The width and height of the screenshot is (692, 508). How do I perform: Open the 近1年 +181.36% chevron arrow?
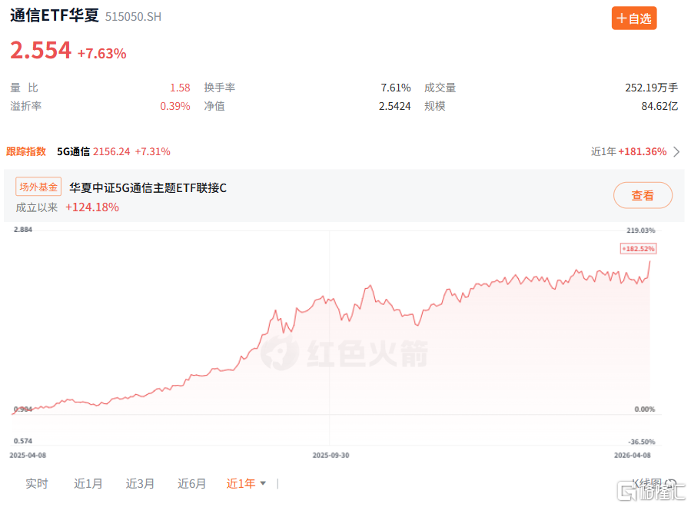[x=677, y=152]
